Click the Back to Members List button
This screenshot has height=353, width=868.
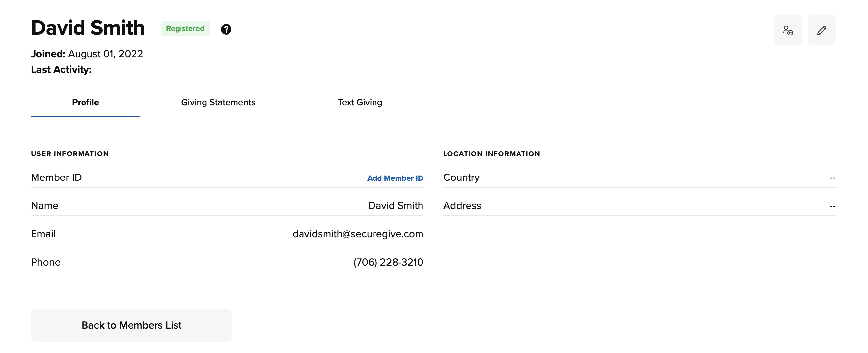(x=131, y=325)
